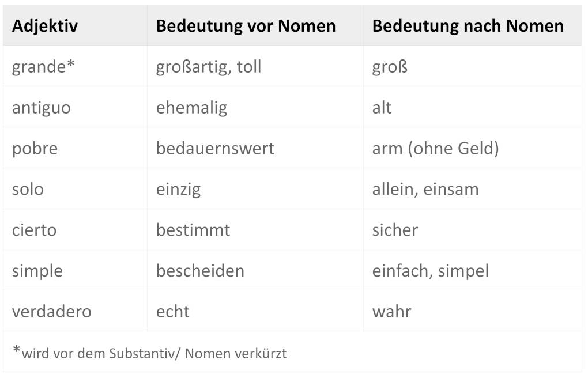
Task: Select the "pobre" cell
Action: [x=35, y=149]
